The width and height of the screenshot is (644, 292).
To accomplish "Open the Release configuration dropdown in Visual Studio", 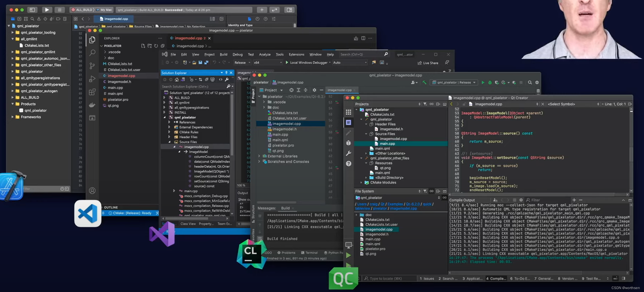I will 242,62.
